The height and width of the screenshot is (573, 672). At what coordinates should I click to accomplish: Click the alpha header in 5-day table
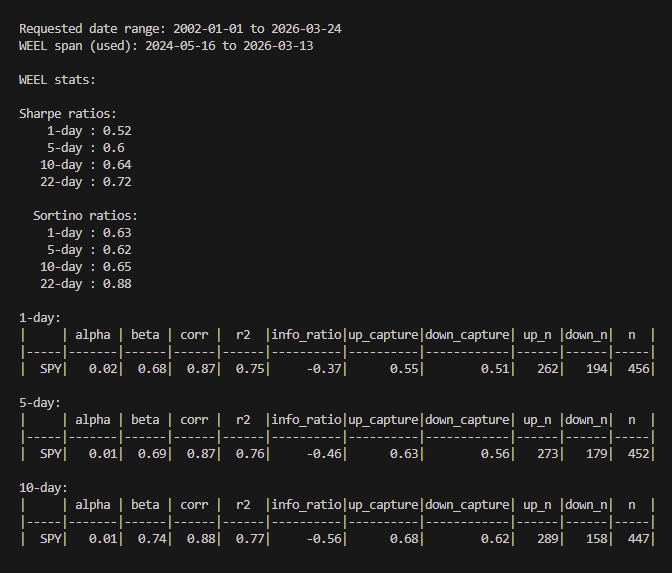click(x=93, y=420)
